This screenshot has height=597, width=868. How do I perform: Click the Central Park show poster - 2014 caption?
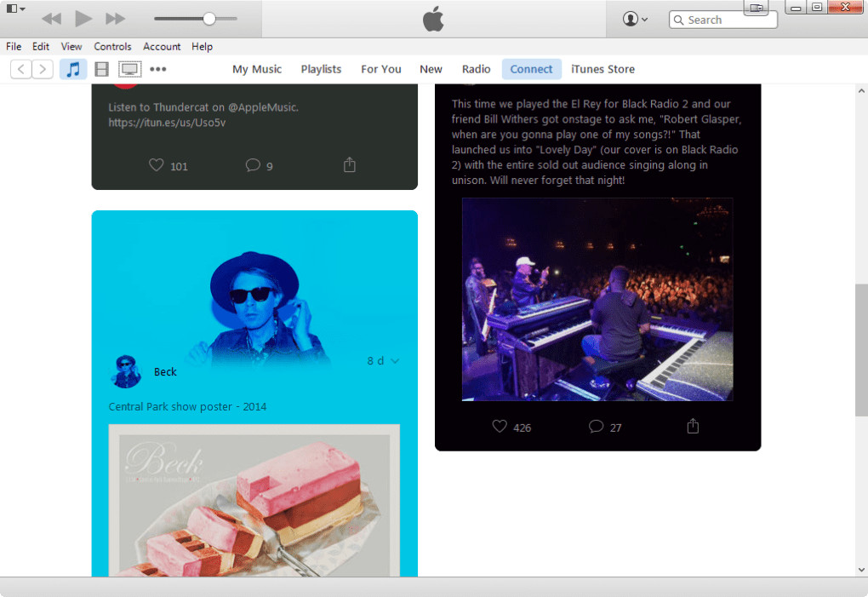pos(187,406)
